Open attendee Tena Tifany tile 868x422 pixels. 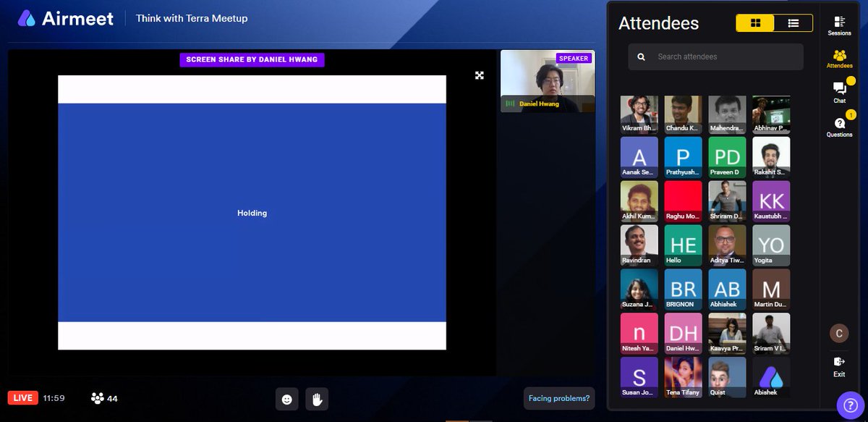pos(684,377)
